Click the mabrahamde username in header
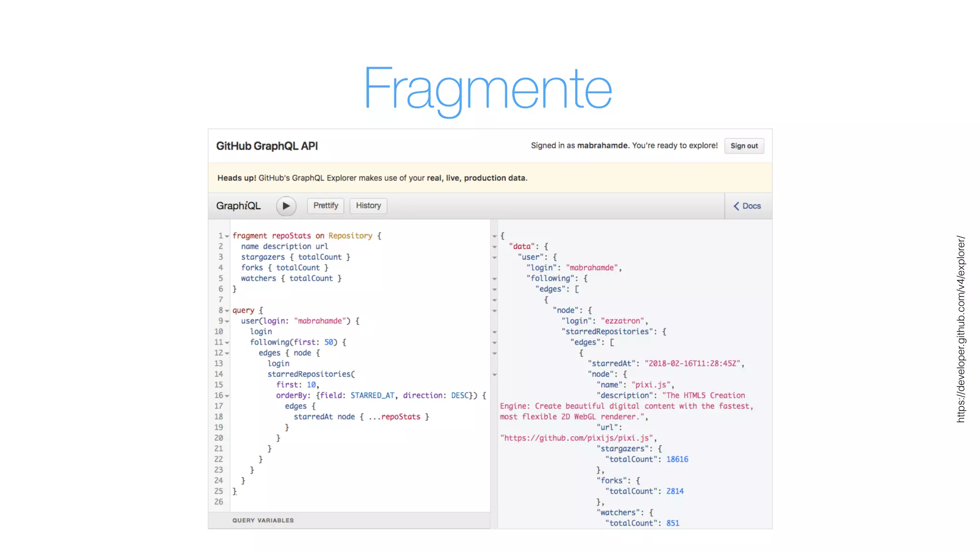 click(x=602, y=145)
